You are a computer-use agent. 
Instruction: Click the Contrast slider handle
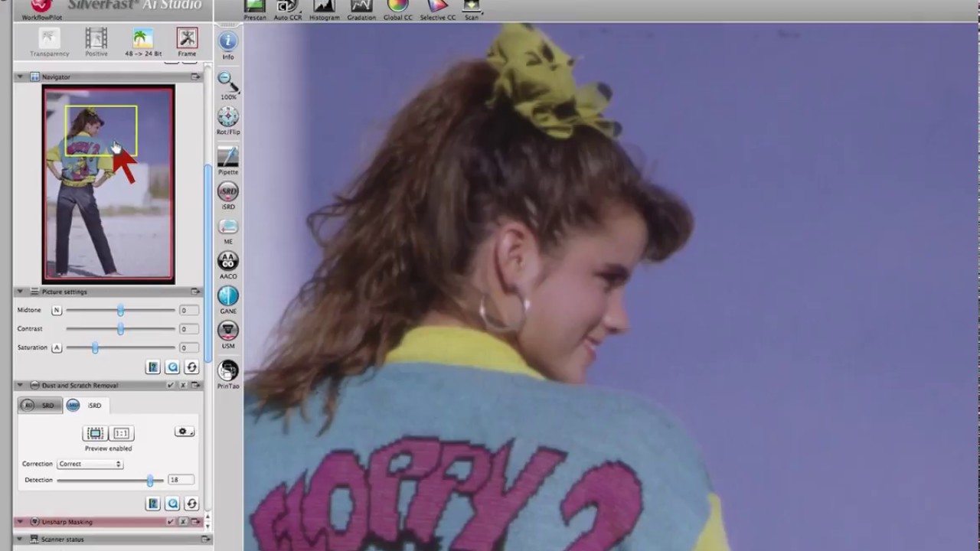coord(120,328)
